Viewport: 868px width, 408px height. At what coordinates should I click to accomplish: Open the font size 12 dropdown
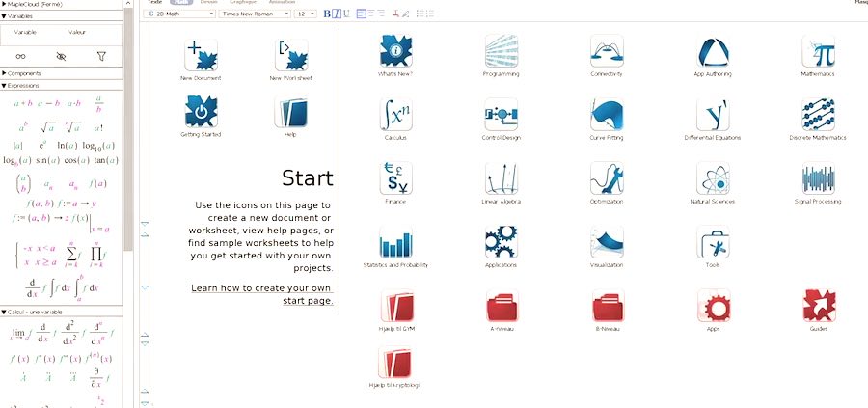(x=306, y=14)
